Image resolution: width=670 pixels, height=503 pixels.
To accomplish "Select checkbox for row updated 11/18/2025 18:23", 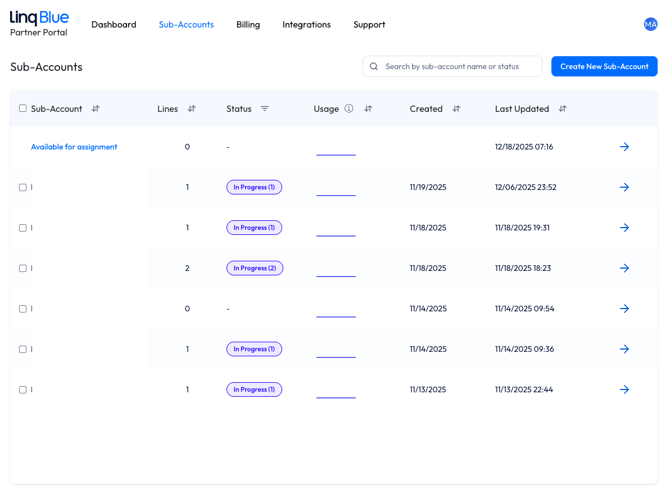I will click(x=23, y=268).
